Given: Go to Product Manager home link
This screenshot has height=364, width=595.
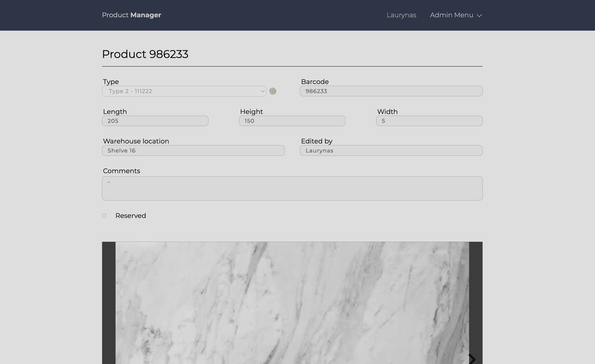Looking at the screenshot, I should point(131,15).
